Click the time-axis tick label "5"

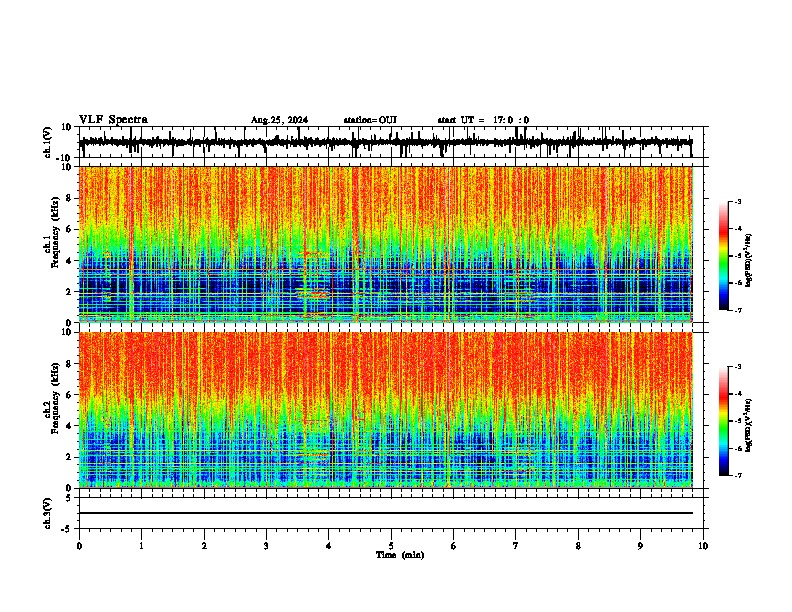[391, 546]
